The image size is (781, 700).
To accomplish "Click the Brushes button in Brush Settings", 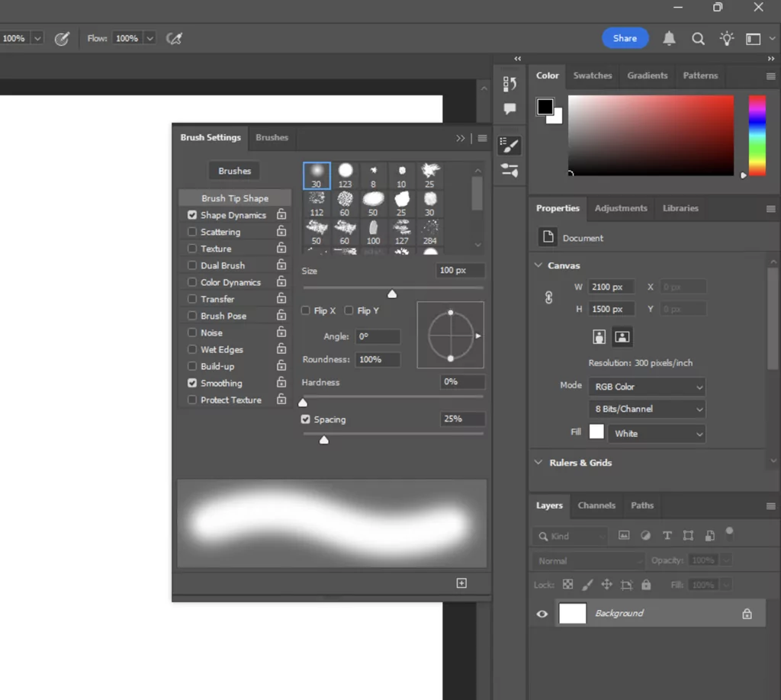I will tap(233, 170).
